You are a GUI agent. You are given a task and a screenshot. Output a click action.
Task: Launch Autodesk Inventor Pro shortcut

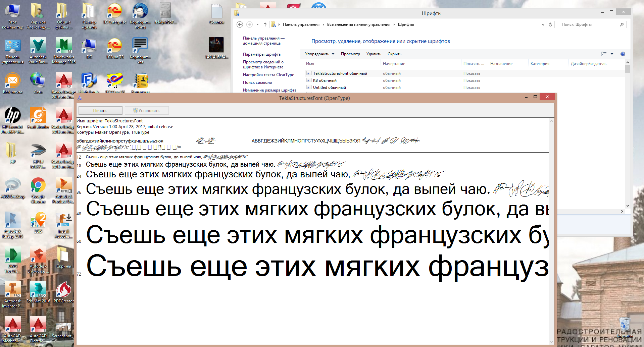point(12,295)
